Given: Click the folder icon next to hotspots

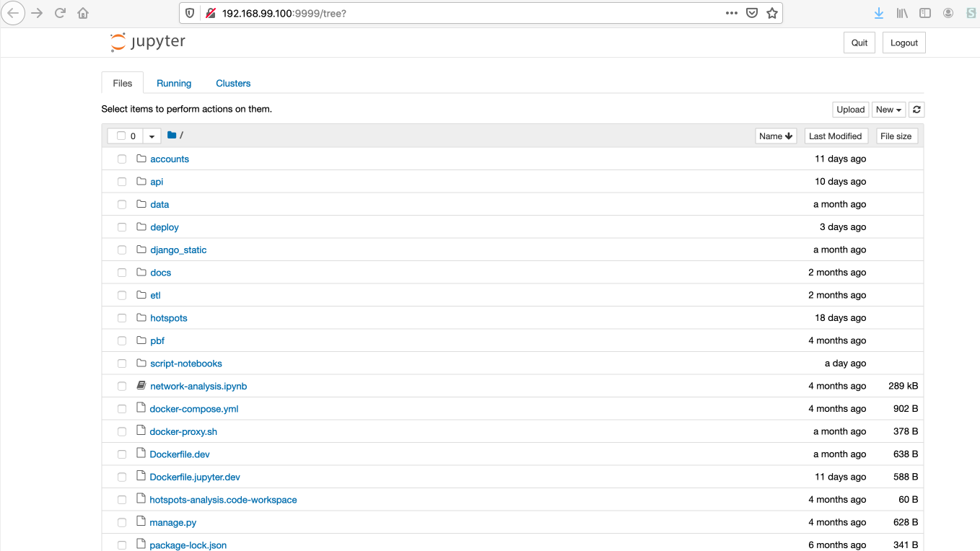Looking at the screenshot, I should coord(141,317).
